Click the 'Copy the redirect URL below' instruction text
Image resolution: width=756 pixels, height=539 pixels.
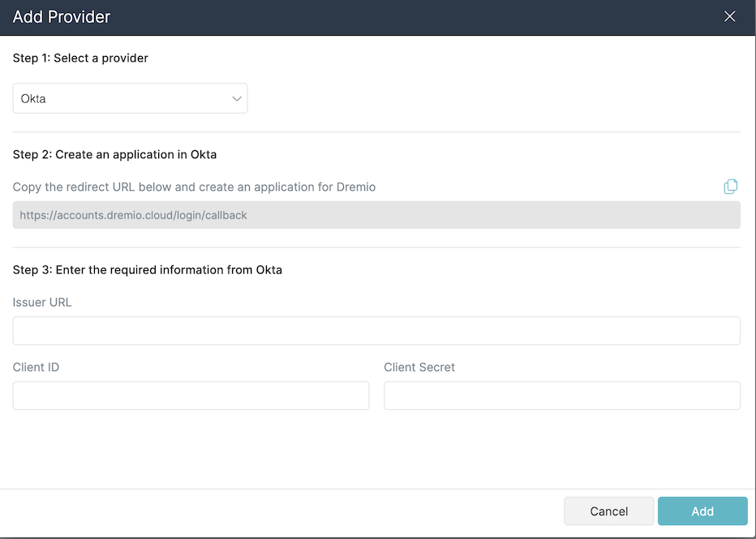point(194,187)
